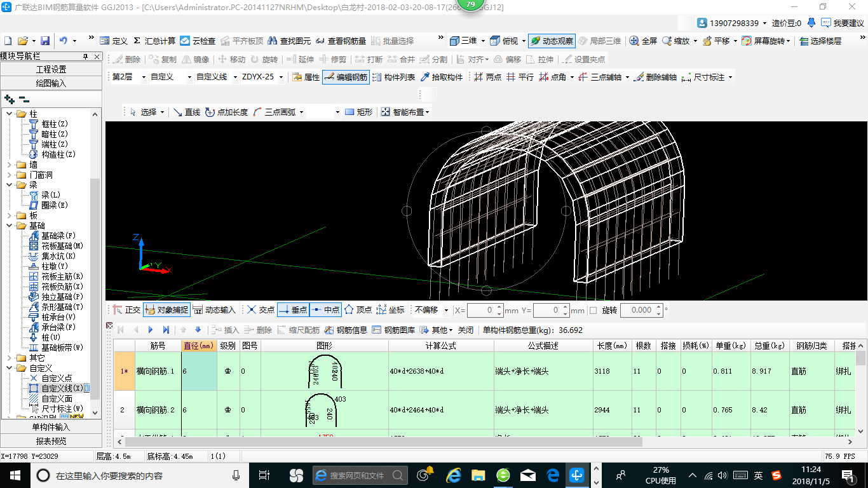Select the 两点 two-point axis tool

(488, 77)
